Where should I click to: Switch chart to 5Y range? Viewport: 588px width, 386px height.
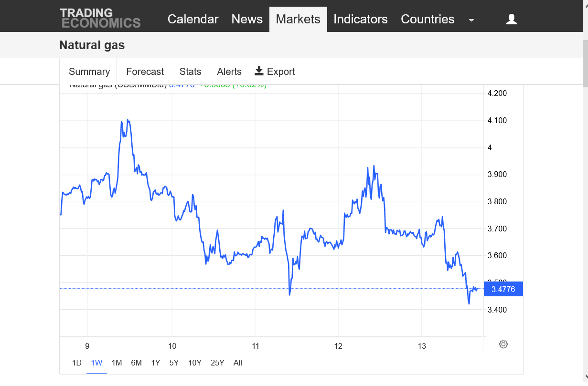(x=174, y=363)
